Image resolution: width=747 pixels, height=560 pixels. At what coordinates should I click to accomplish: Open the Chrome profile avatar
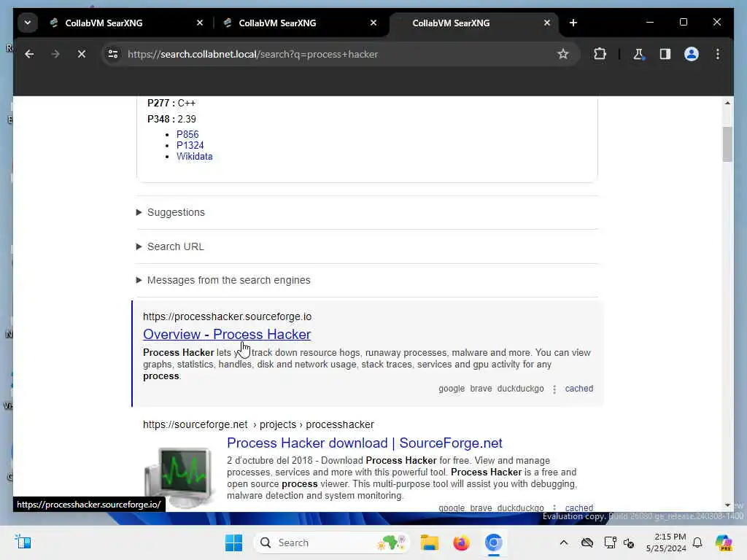(x=692, y=54)
